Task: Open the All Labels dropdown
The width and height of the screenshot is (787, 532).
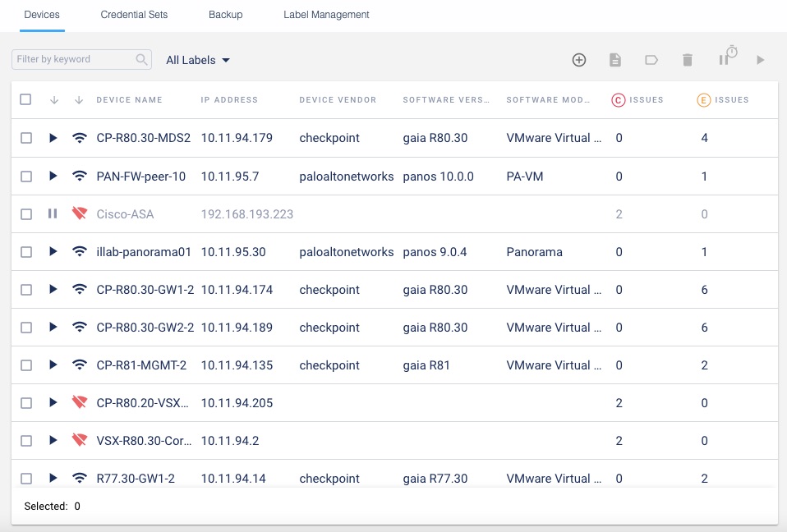Action: (x=198, y=60)
